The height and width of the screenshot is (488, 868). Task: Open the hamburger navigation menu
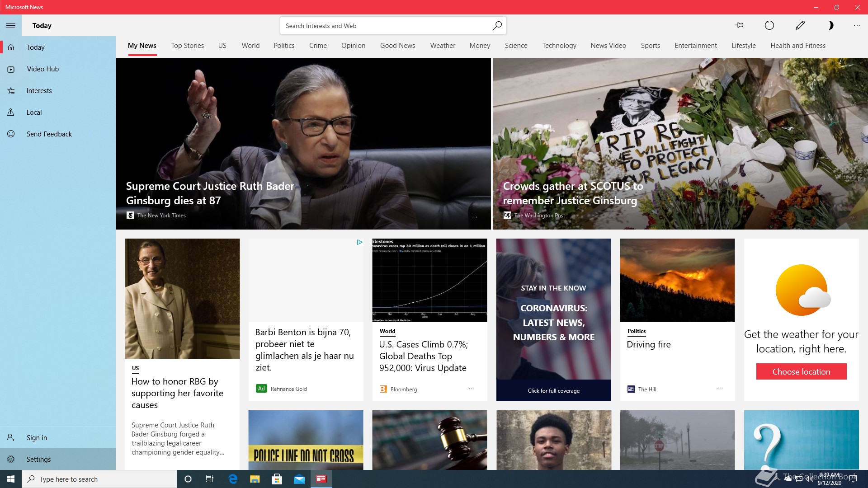click(11, 26)
